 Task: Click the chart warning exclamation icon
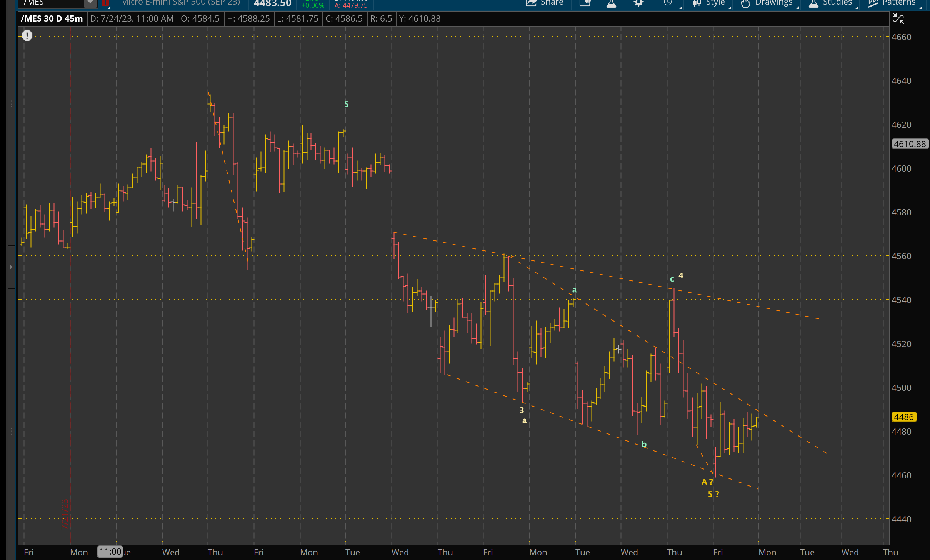click(x=27, y=36)
